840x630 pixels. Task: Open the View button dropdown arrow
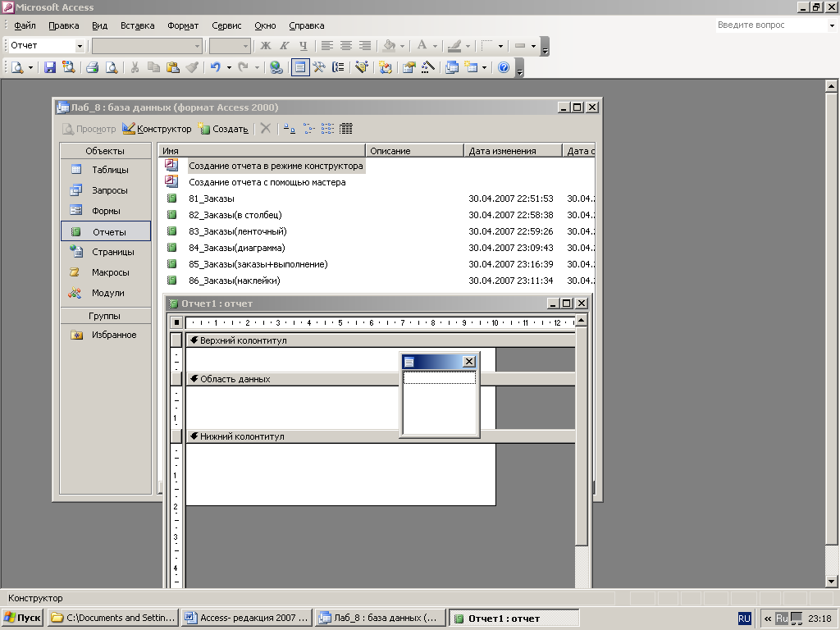[x=30, y=67]
